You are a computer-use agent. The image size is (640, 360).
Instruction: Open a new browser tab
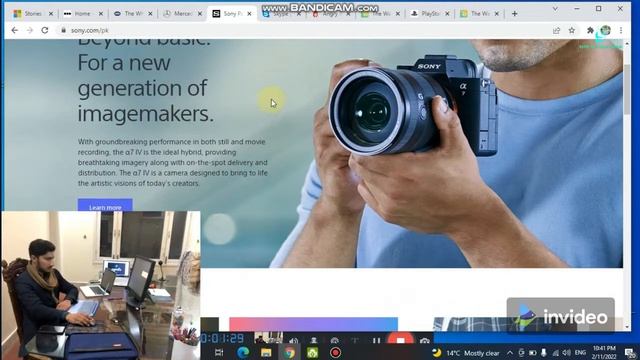pos(514,13)
